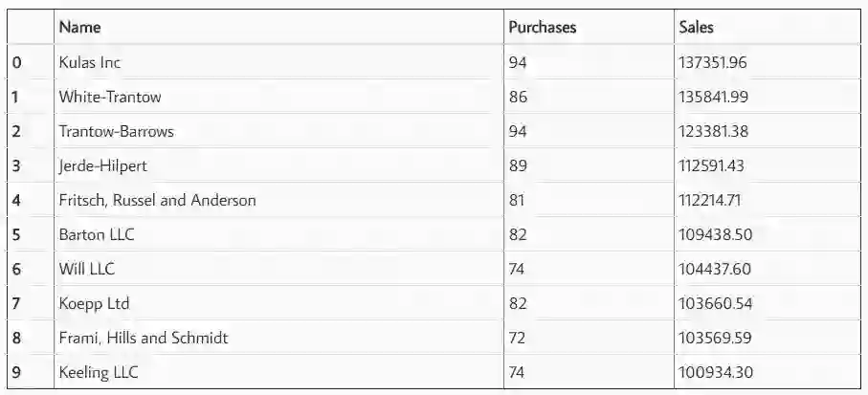Screen dimensions: 868x395
Task: Click the sales figure 112591.43
Action: click(x=711, y=165)
